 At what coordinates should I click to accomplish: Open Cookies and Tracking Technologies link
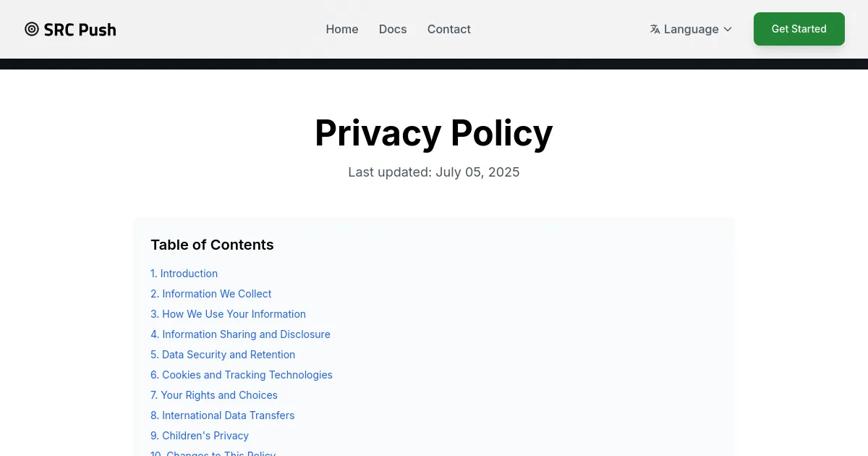click(242, 375)
